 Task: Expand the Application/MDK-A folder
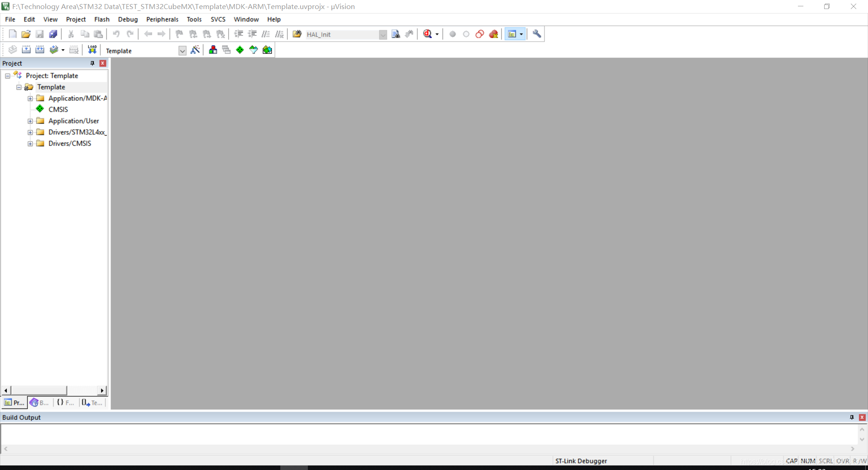tap(30, 99)
